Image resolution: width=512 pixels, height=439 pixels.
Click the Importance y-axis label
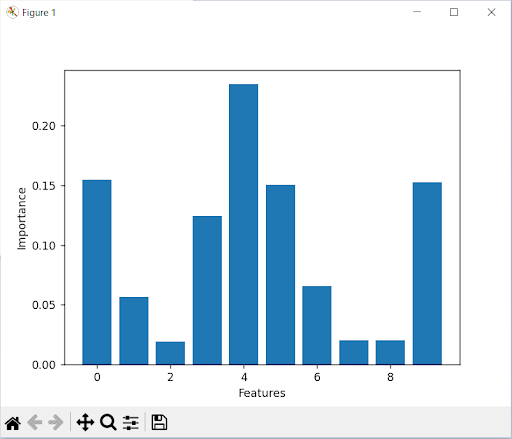point(22,218)
